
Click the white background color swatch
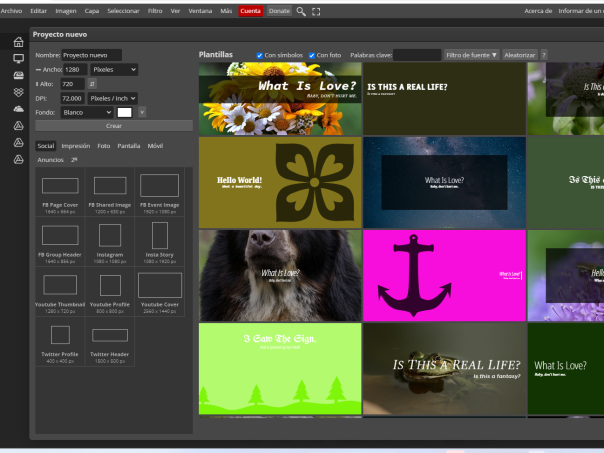coord(125,113)
